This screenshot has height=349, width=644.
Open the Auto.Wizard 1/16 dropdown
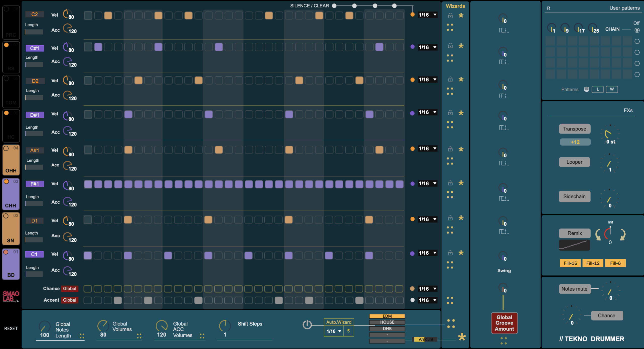[334, 331]
